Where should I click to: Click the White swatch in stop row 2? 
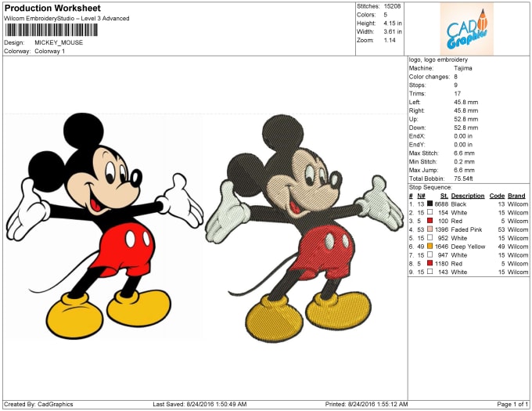430,212
